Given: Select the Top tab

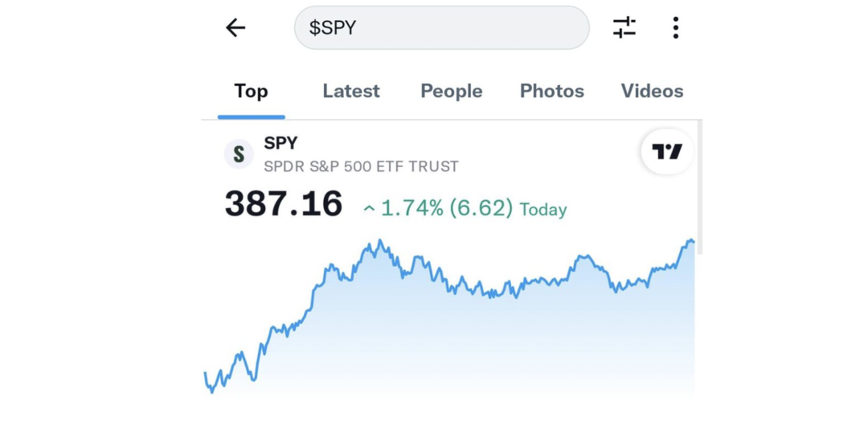Looking at the screenshot, I should coord(251,92).
